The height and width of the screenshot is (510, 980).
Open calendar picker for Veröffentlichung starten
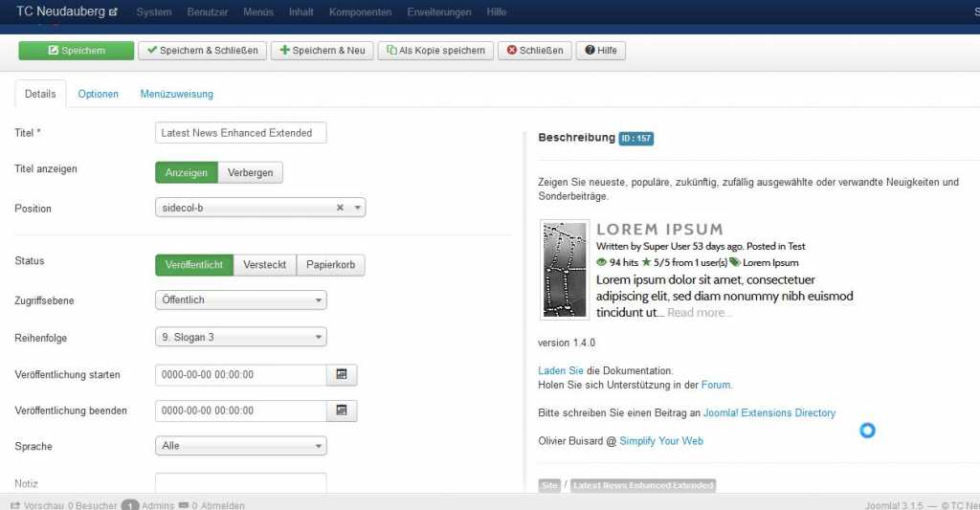click(x=341, y=375)
